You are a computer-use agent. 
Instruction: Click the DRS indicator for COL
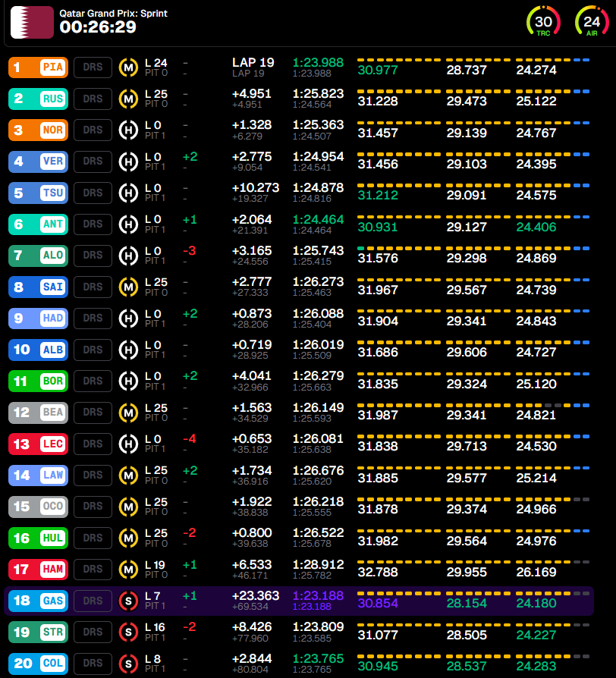coord(93,664)
